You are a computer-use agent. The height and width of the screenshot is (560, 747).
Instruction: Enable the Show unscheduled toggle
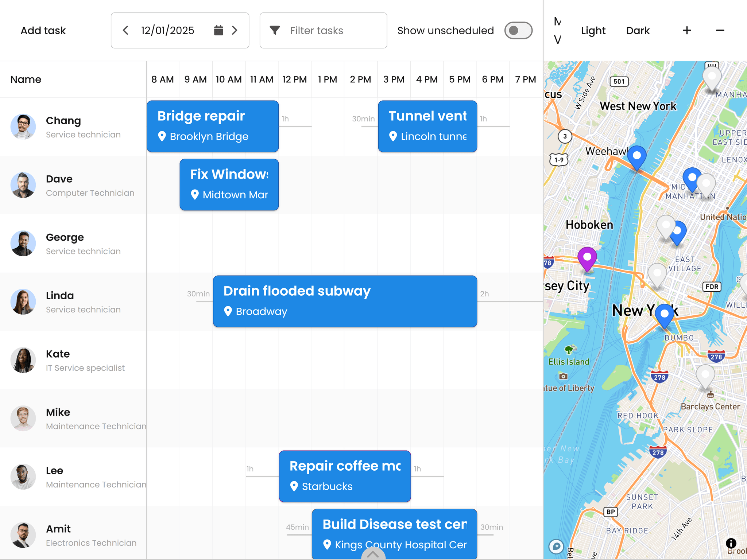(x=518, y=31)
